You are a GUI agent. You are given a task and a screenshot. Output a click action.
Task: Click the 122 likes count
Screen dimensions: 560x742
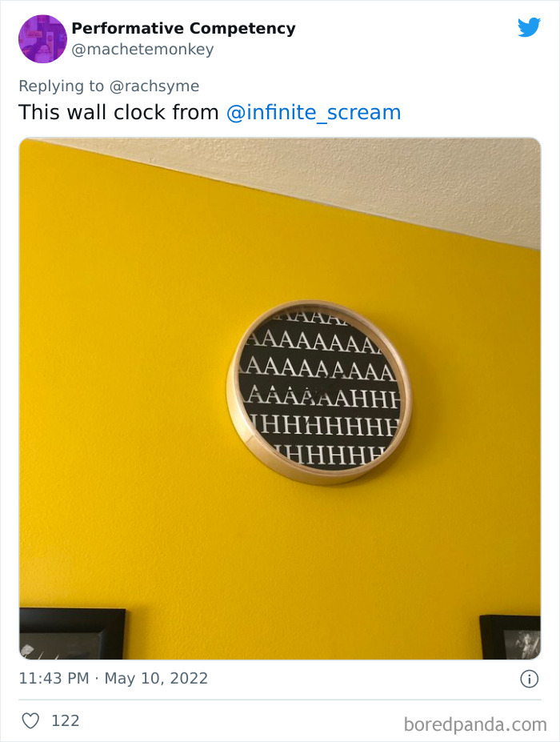coord(66,720)
